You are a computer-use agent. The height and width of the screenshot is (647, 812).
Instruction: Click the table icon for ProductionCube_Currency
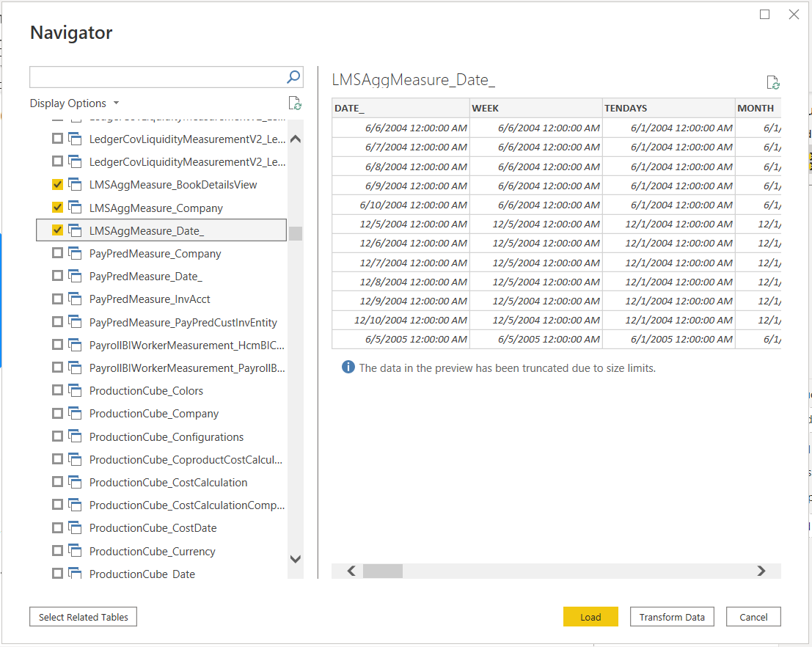pyautogui.click(x=75, y=552)
